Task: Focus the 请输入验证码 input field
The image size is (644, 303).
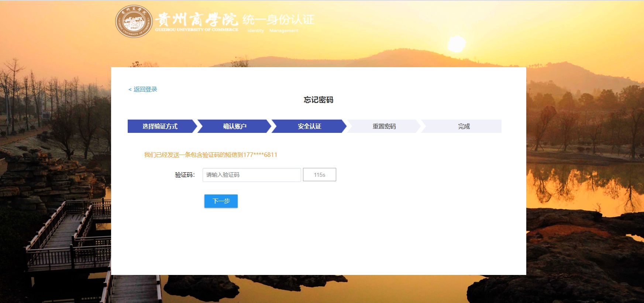Action: [252, 175]
